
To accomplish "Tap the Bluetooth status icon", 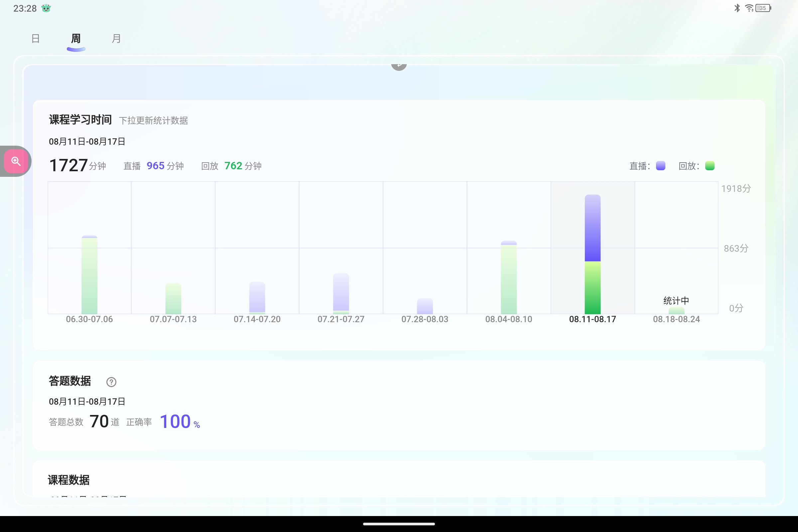I will click(737, 8).
